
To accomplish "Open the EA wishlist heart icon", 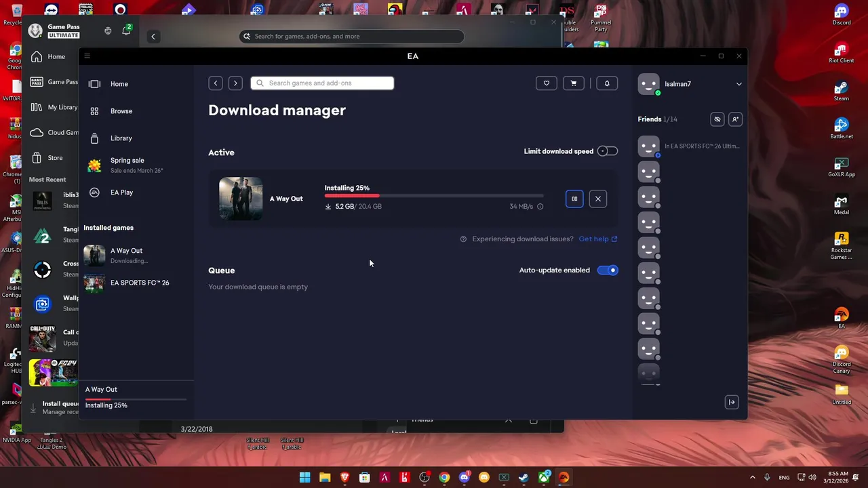I will click(x=547, y=83).
